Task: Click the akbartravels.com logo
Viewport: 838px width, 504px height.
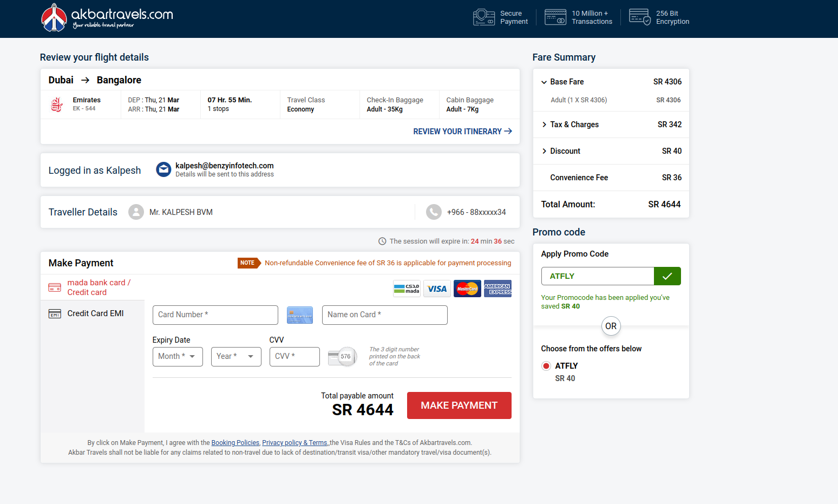Action: (x=107, y=18)
